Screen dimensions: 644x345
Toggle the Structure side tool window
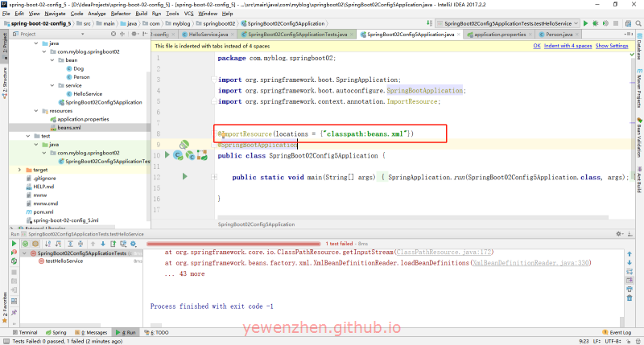[x=4, y=77]
